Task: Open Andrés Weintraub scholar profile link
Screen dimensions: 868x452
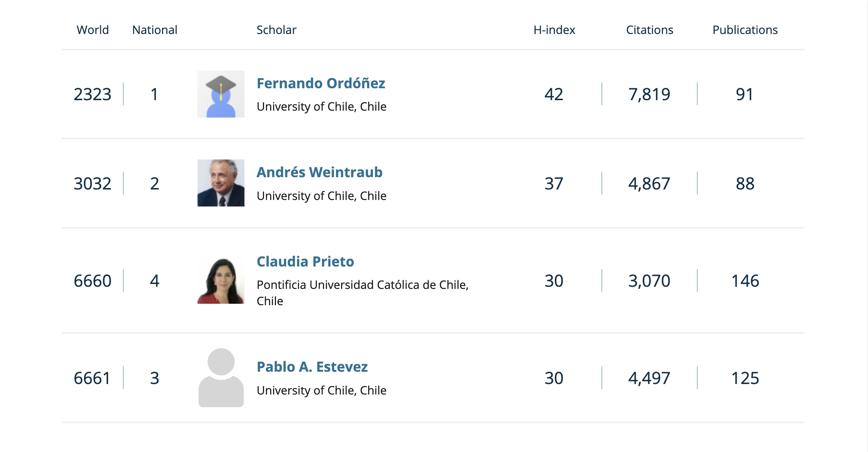Action: click(319, 172)
